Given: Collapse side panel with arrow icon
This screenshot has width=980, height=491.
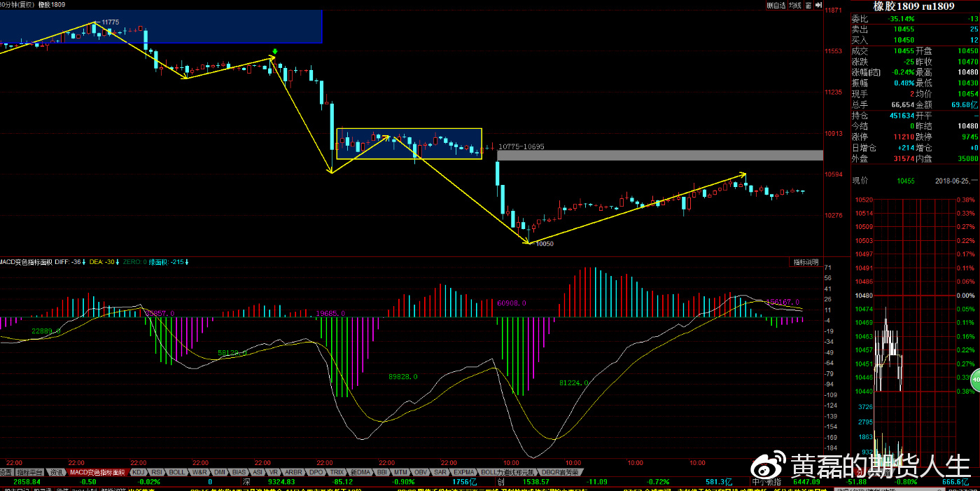Looking at the screenshot, I should click(x=818, y=5).
